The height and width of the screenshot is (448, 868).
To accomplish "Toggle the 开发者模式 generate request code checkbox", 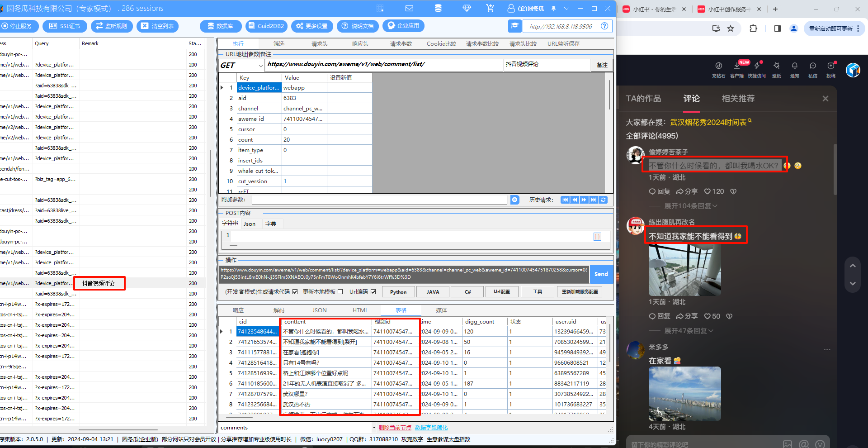I will [x=295, y=292].
